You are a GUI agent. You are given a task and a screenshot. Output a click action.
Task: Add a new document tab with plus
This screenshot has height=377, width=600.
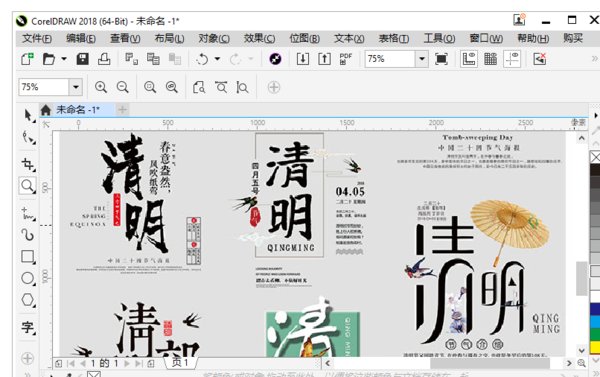click(x=122, y=110)
